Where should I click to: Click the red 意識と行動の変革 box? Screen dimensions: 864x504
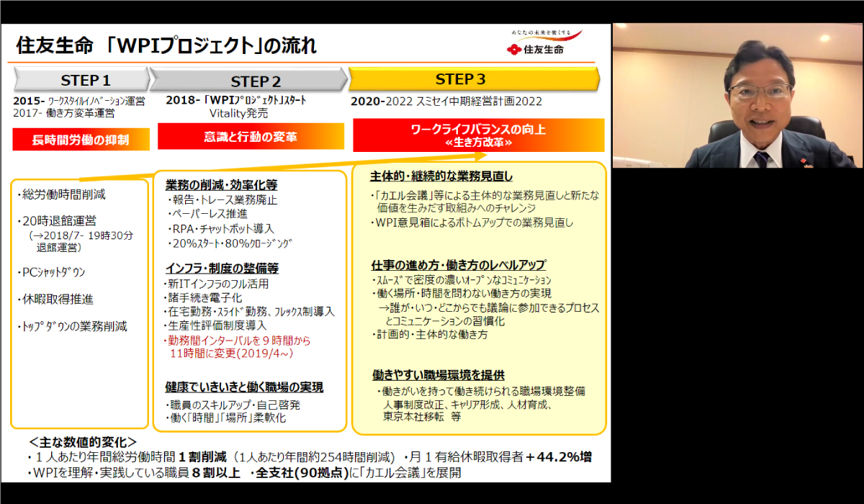[x=251, y=136]
